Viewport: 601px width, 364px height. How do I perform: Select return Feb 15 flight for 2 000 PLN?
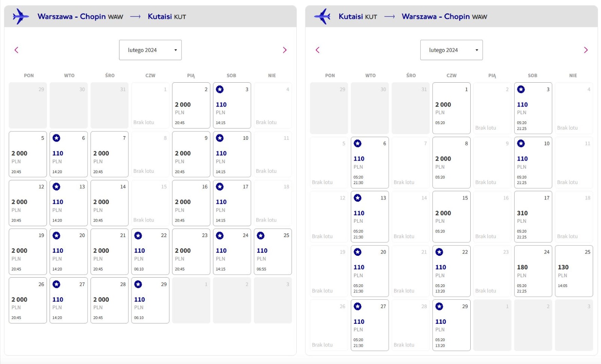pos(452,217)
